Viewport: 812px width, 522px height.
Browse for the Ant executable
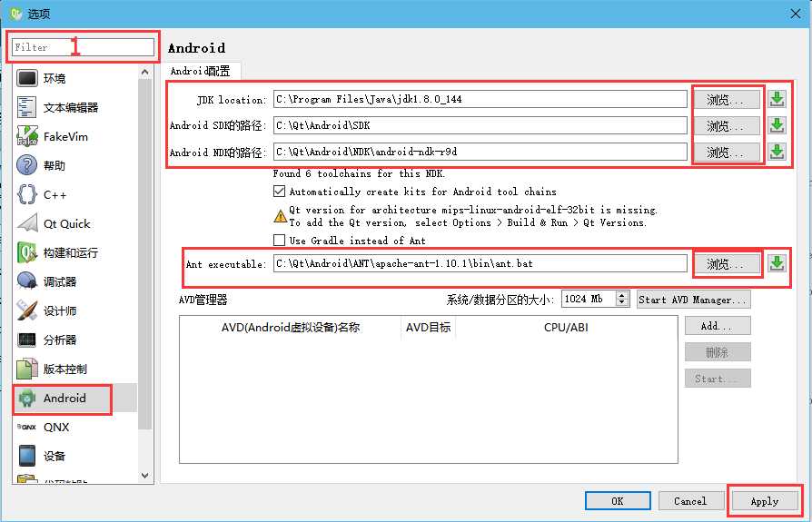click(x=726, y=264)
